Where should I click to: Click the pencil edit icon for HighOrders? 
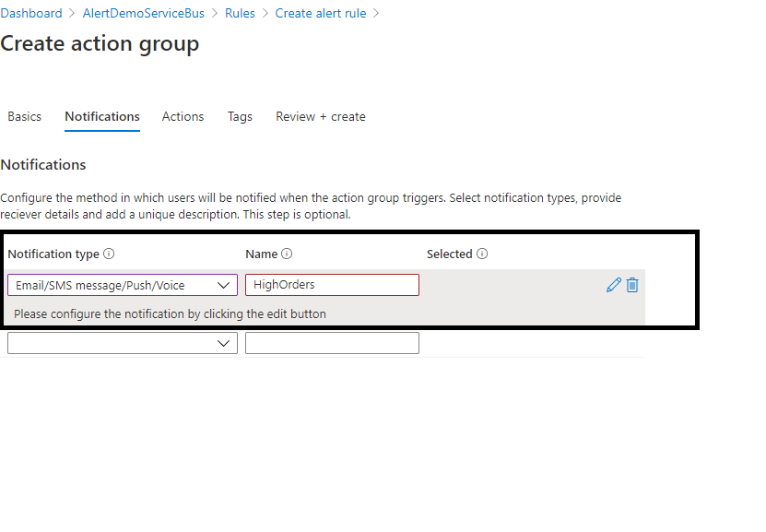(613, 285)
